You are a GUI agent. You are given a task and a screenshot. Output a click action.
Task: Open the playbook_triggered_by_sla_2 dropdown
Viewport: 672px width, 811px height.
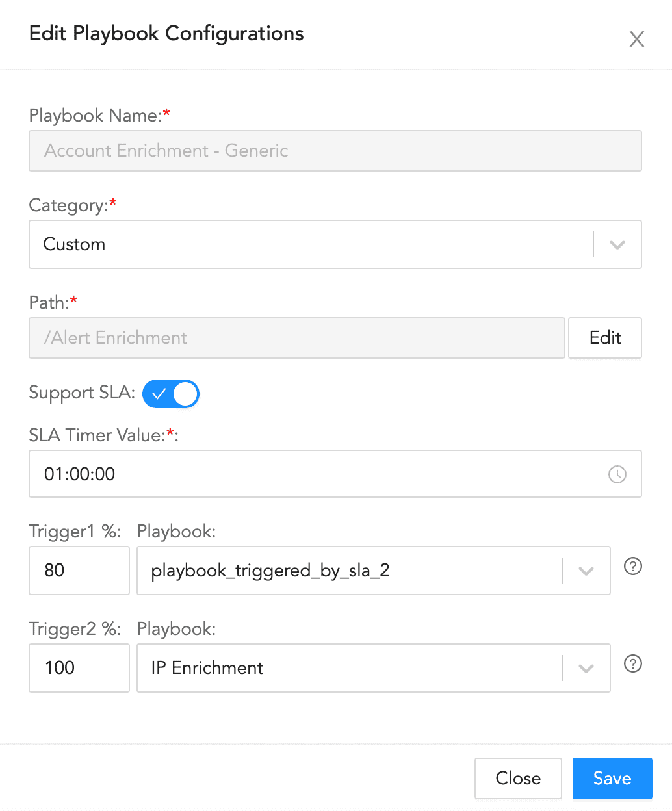point(374,571)
